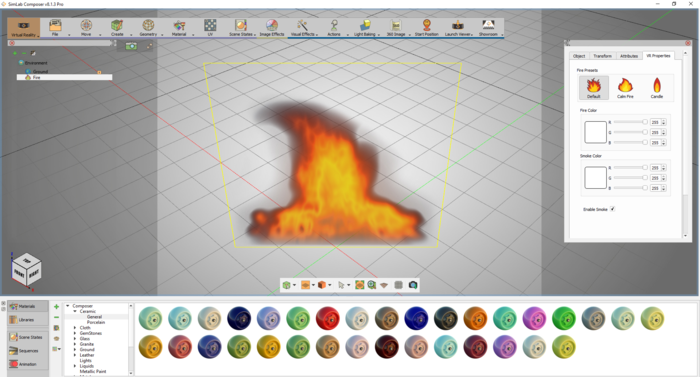700x377 pixels.
Task: Click the Scene States side button
Action: pos(28,337)
